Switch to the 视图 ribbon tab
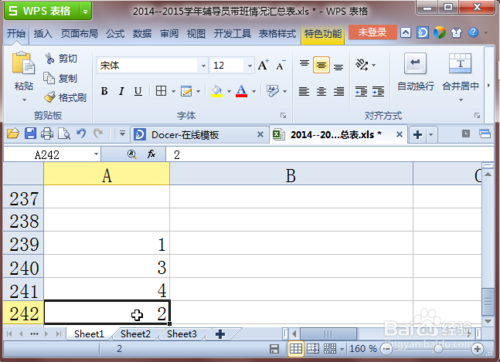The height and width of the screenshot is (362, 500). pos(196,33)
